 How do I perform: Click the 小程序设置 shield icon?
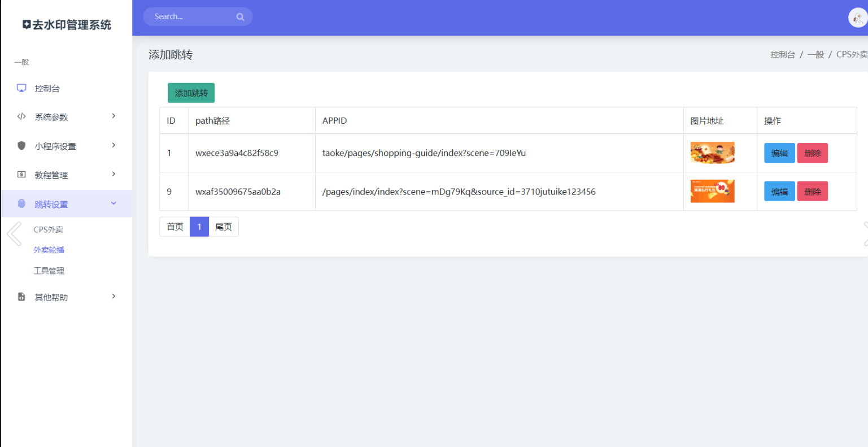21,145
